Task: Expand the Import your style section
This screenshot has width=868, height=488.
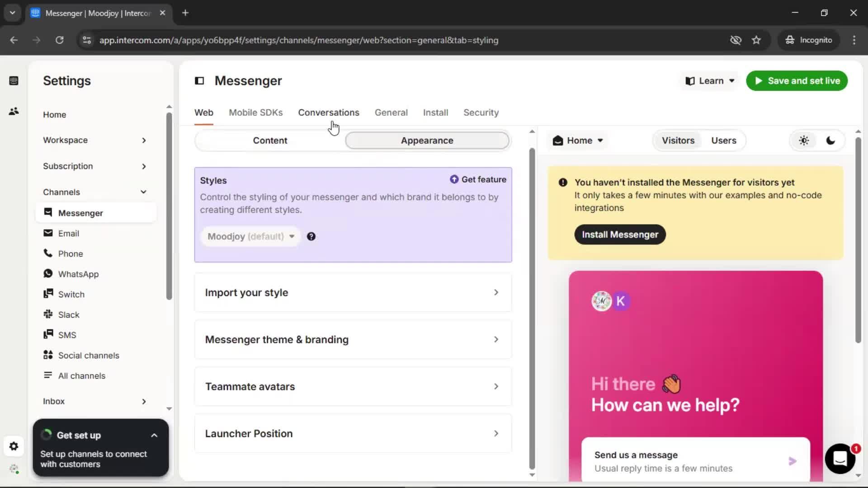Action: point(353,292)
